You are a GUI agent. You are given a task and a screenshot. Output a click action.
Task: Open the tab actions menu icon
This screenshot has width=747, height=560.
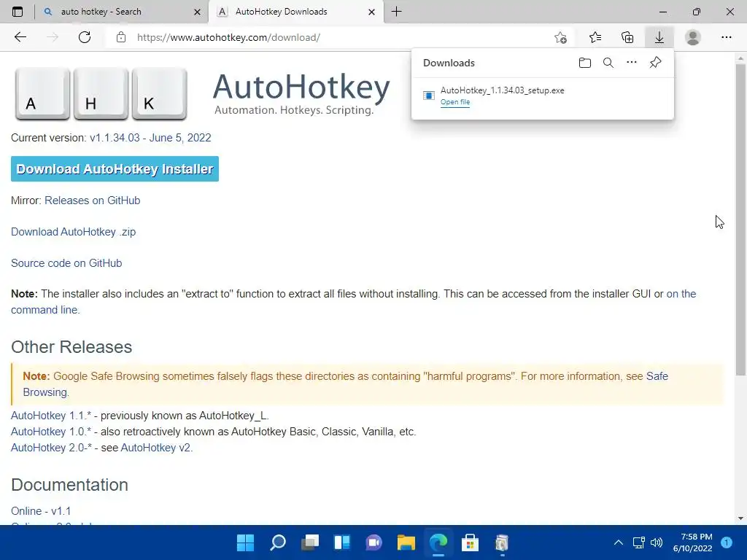[x=18, y=12]
